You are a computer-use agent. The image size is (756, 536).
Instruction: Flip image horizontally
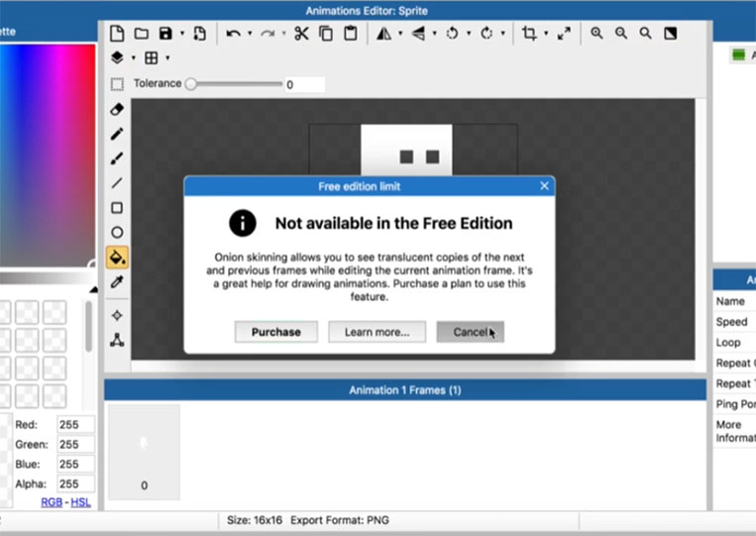point(383,34)
